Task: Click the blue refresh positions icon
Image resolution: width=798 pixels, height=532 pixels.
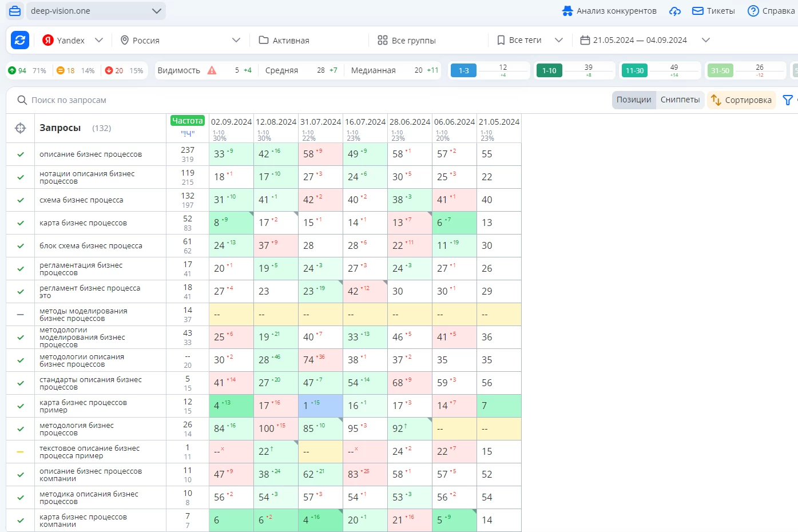Action: (x=20, y=40)
